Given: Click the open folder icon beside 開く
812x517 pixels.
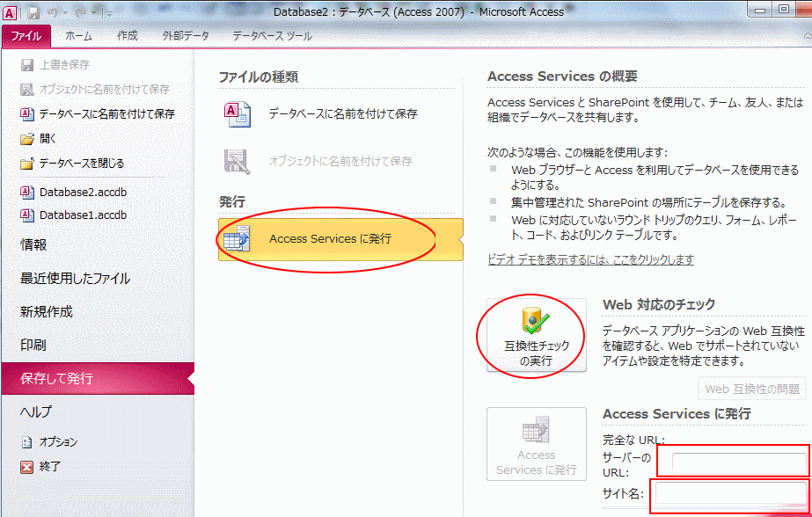Looking at the screenshot, I should point(27,139).
